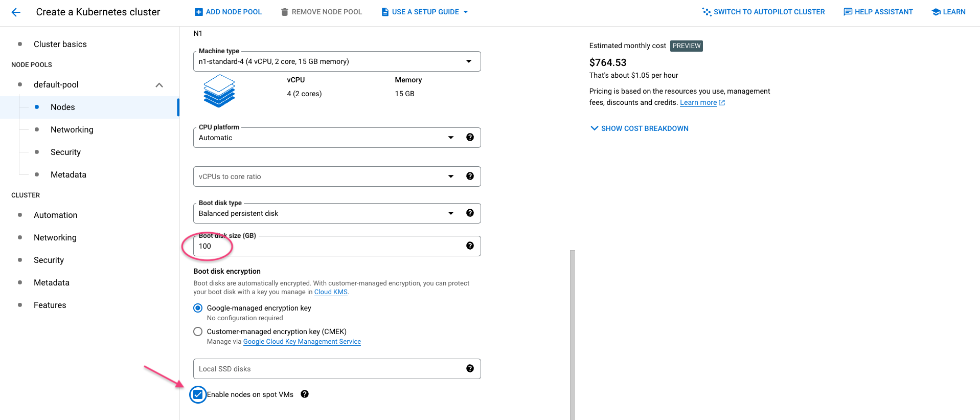
Task: Open help for spot VMs option
Action: (305, 394)
